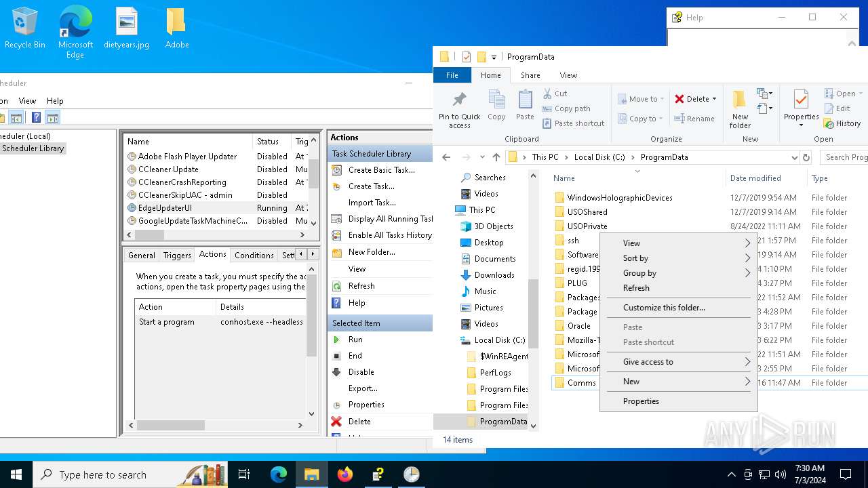868x488 pixels.
Task: Open dietyears.jpg desktop icon
Action: (127, 28)
